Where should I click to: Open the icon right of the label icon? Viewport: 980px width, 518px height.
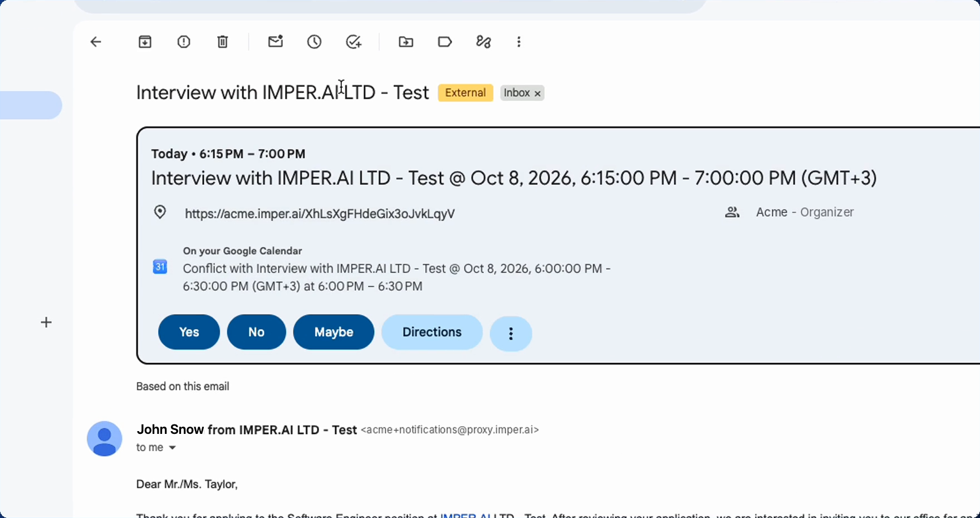pyautogui.click(x=483, y=42)
